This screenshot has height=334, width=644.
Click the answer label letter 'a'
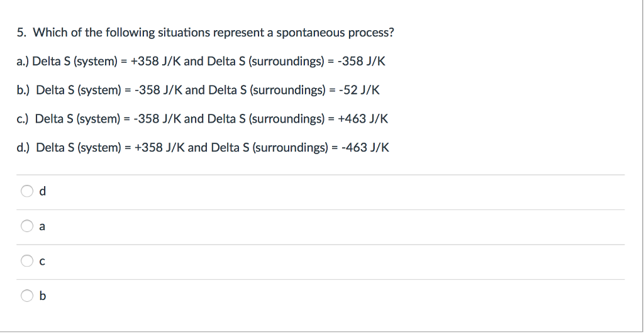pos(42,227)
